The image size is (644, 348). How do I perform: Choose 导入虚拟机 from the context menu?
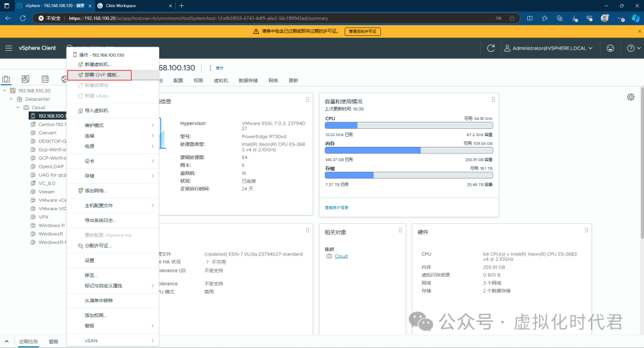(113, 110)
